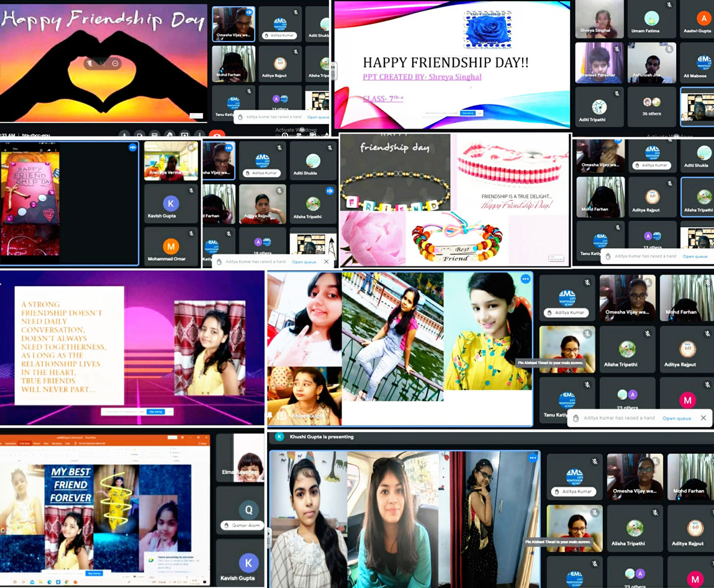Click Aashvi Gupta's orange A avatar
This screenshot has height=588, width=714.
(x=704, y=18)
